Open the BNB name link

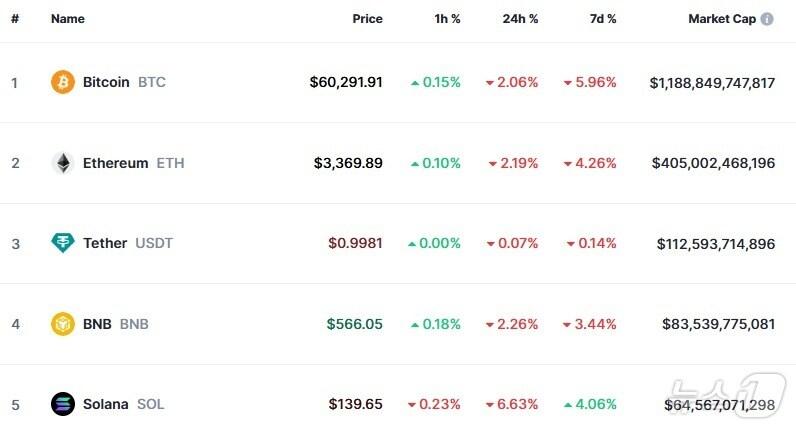point(97,324)
